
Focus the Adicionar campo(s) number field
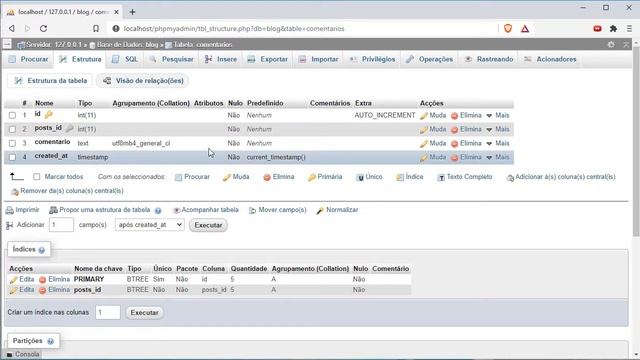(x=61, y=225)
